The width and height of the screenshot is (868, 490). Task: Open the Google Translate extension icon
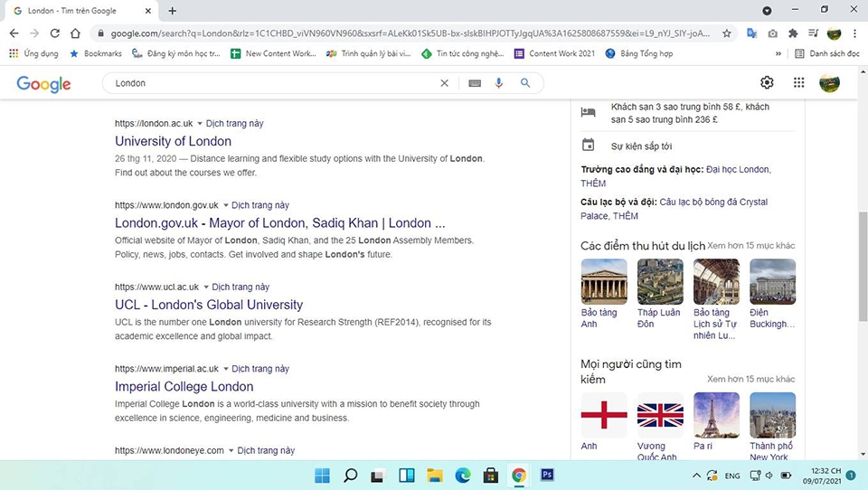click(751, 33)
